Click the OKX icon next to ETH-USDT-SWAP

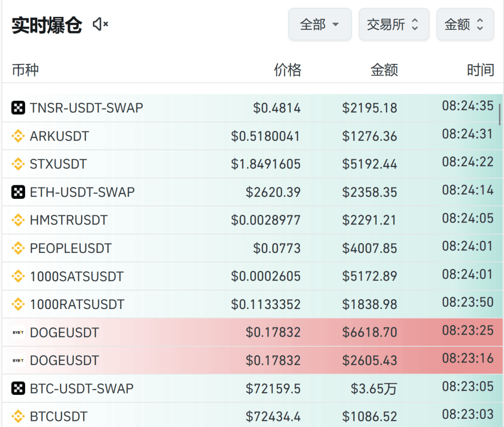pos(18,192)
